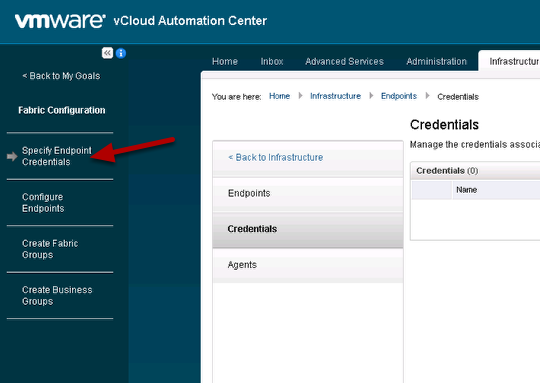Open the Advanced Services tab
The height and width of the screenshot is (383, 540).
(344, 61)
